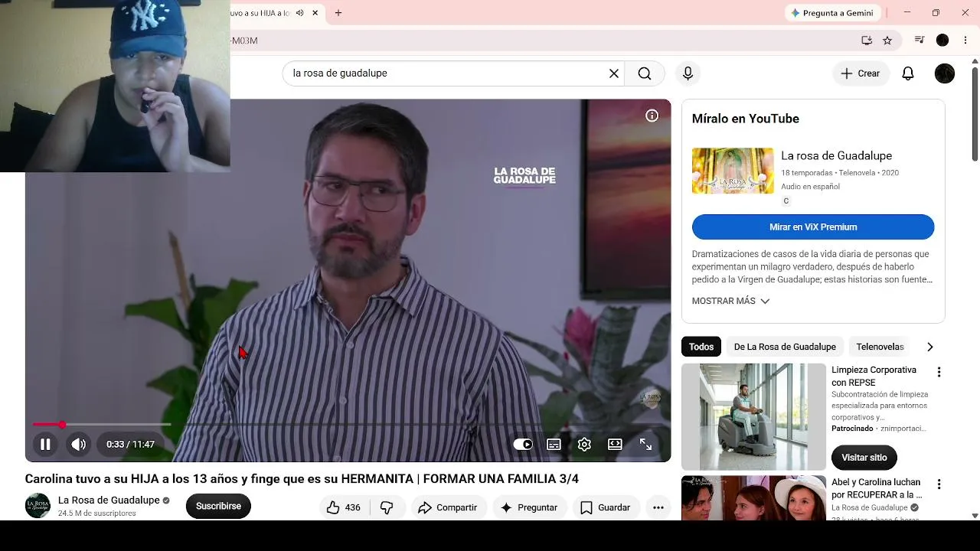
Task: Save video with Guardar
Action: point(606,507)
